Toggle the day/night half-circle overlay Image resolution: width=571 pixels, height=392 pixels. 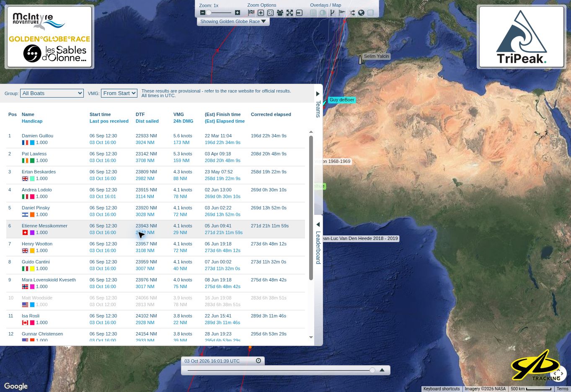point(323,13)
